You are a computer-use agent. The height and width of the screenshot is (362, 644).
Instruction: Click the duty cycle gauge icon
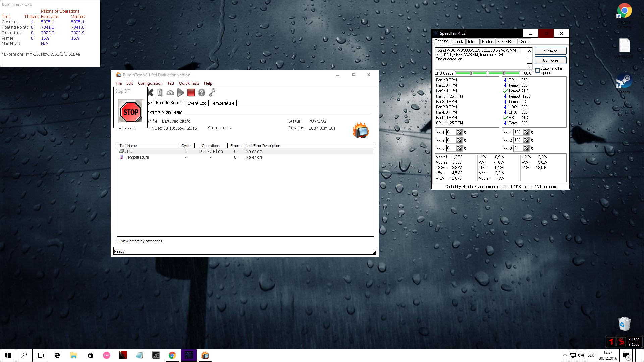click(x=170, y=93)
